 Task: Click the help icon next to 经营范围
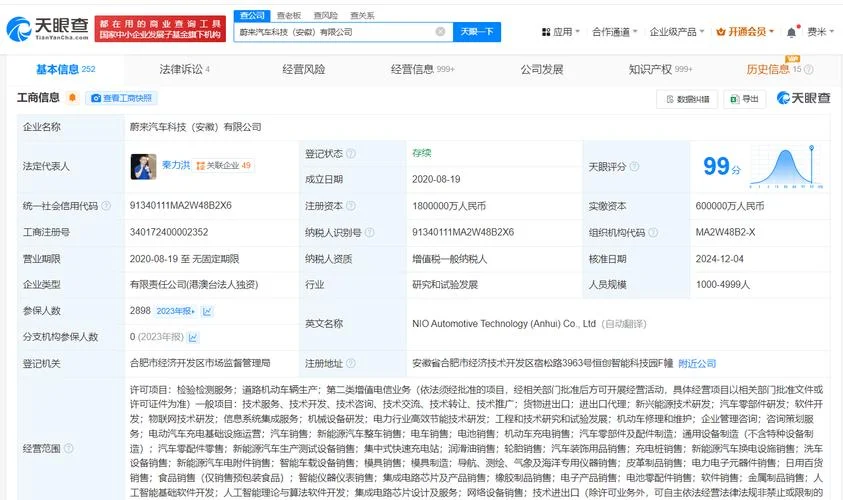click(x=68, y=448)
